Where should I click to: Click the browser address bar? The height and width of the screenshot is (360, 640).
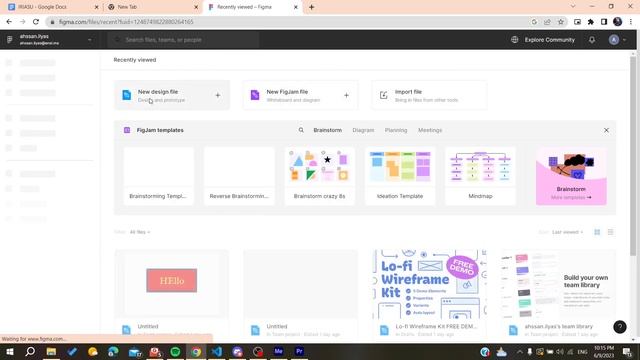pyautogui.click(x=286, y=22)
